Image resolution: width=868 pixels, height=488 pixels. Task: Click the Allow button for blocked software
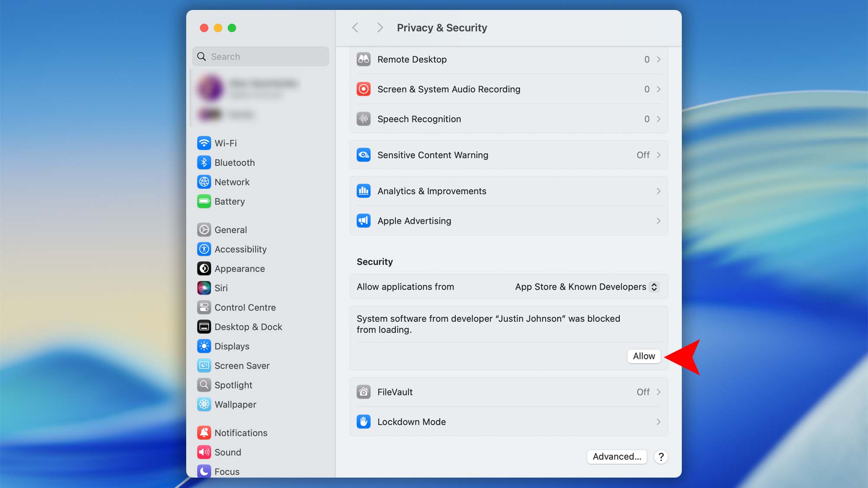pos(644,356)
